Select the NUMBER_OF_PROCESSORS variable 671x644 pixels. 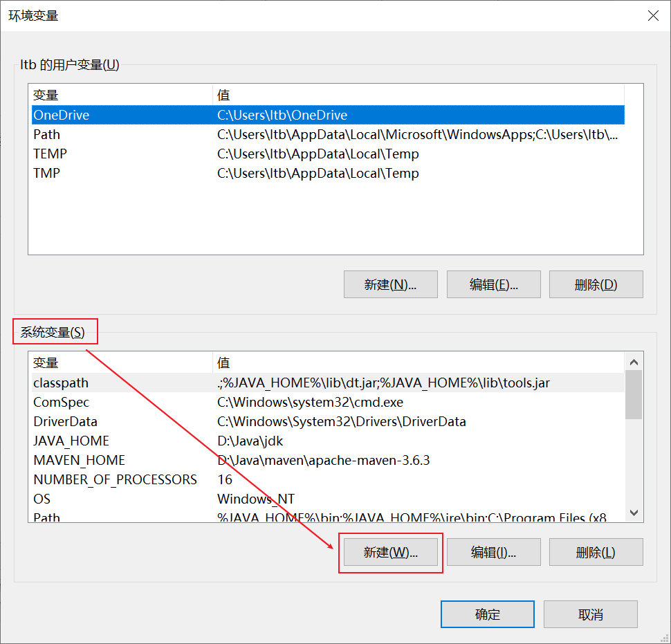point(328,479)
